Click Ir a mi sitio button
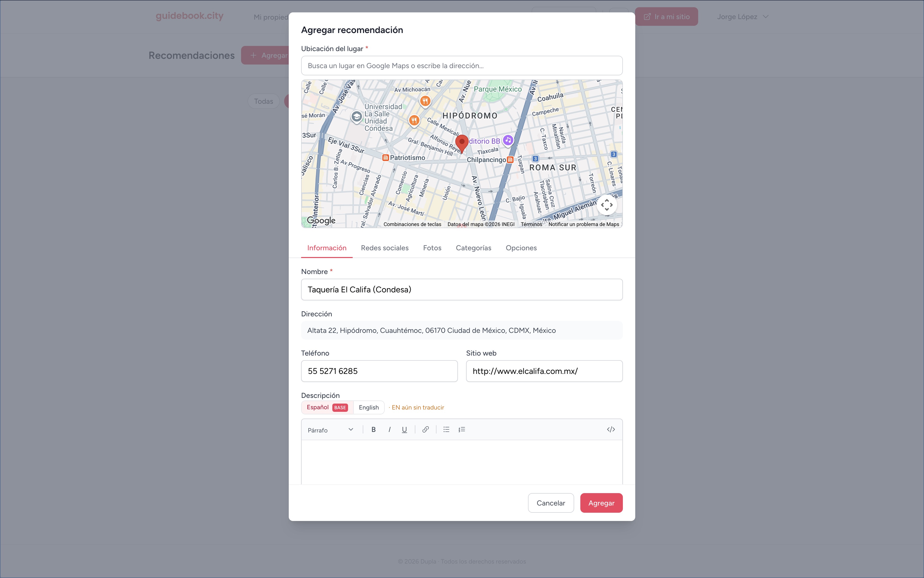This screenshot has width=924, height=578. [666, 17]
